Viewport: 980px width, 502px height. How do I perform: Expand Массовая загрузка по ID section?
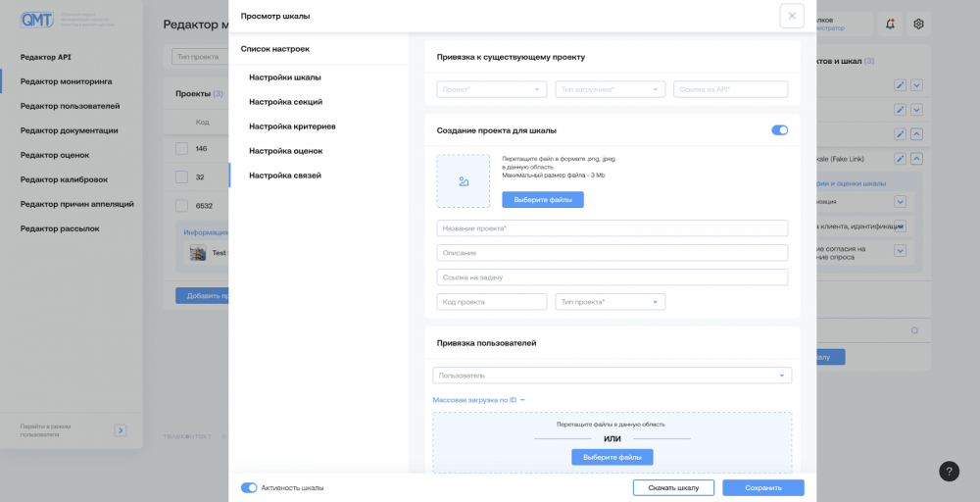[x=478, y=400]
